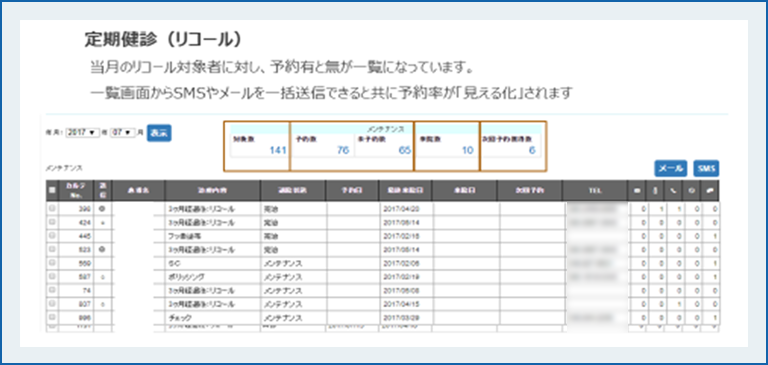The height and width of the screenshot is (365, 768).
Task: Click the date 2017/04/15
Action: (x=401, y=304)
